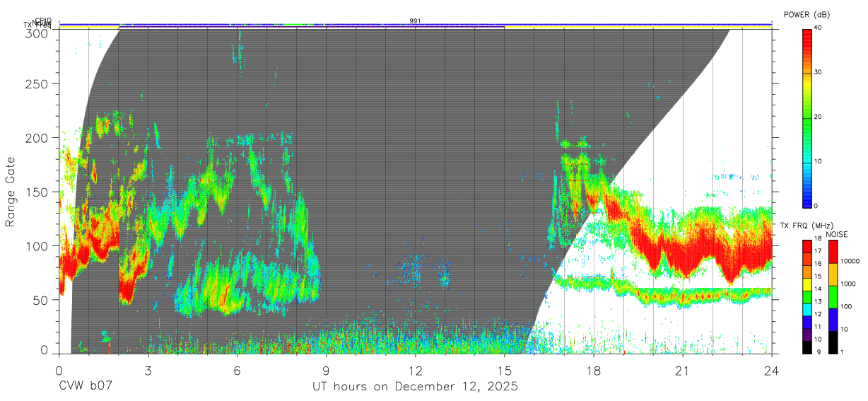Click the y-axis tick label '50'
The image size is (868, 401).
[42, 300]
